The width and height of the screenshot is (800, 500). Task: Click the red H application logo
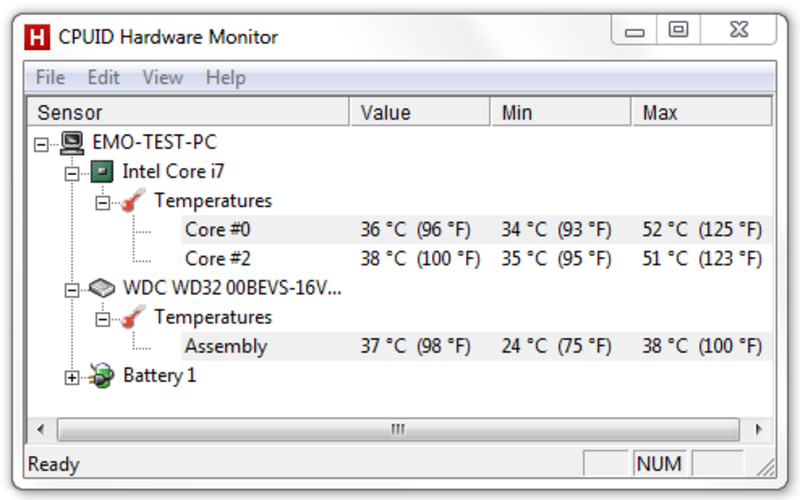37,37
